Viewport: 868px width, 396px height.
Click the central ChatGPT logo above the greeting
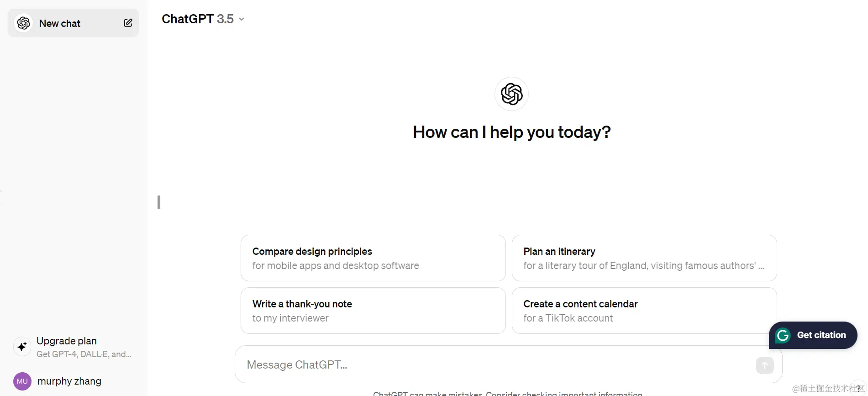[x=511, y=94]
